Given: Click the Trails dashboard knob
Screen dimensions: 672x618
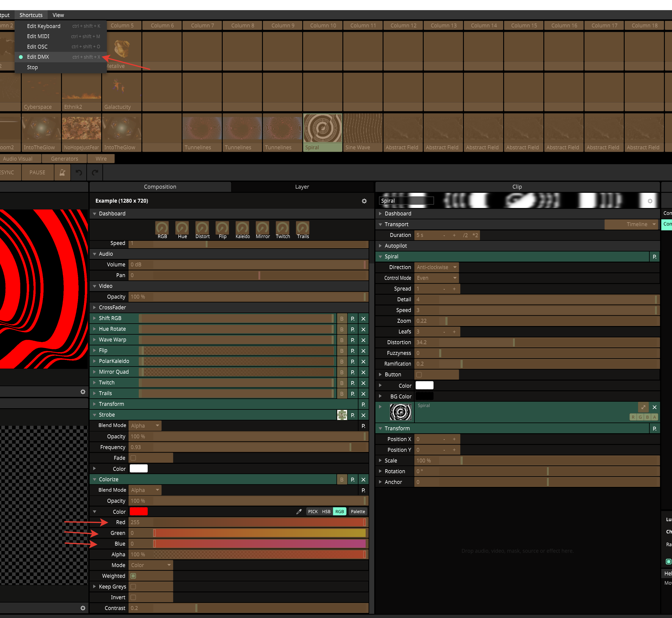Looking at the screenshot, I should pyautogui.click(x=303, y=228).
